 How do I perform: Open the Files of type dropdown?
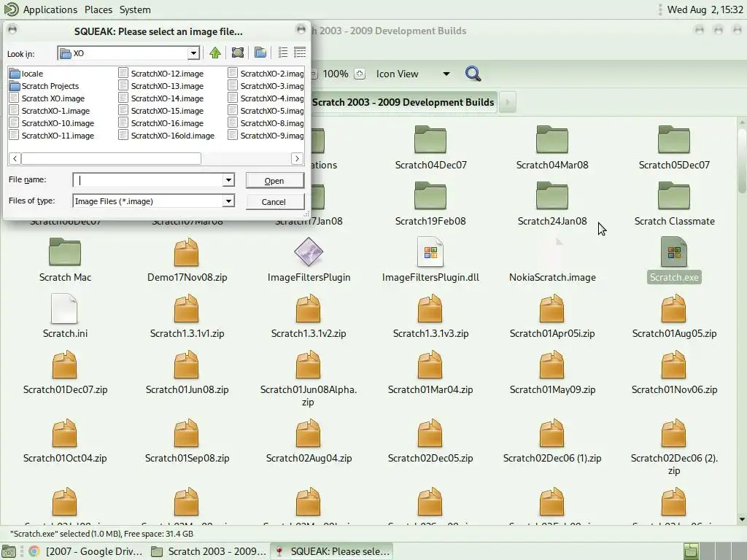[x=228, y=201]
